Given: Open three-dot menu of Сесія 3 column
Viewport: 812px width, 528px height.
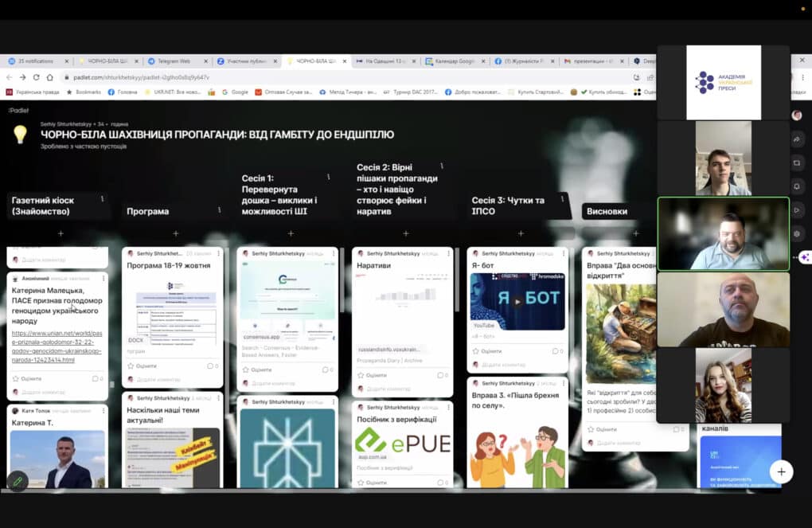Looking at the screenshot, I should (562, 198).
